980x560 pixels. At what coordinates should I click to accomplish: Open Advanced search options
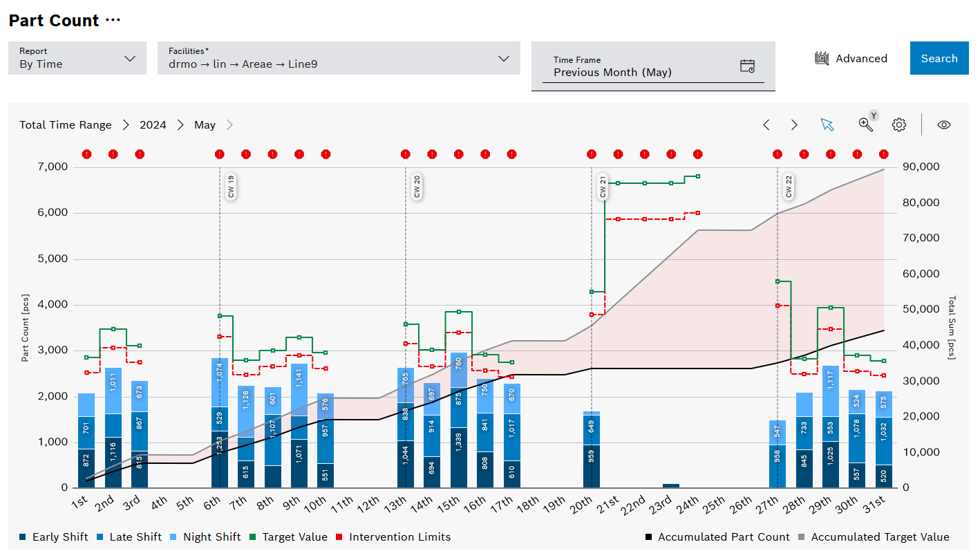click(851, 59)
